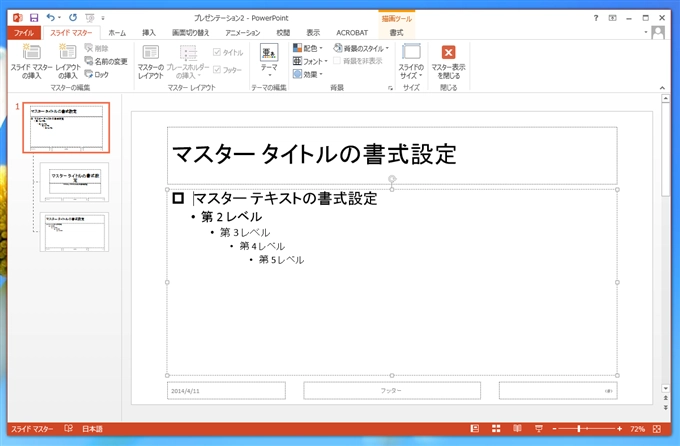Collapse the ribbon with the arrow
Viewport: 680px width, 446px height.
662,88
